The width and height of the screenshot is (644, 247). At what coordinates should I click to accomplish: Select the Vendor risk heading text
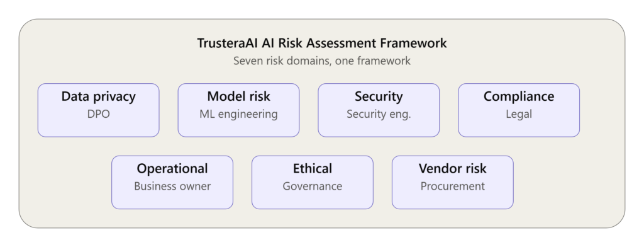453,168
